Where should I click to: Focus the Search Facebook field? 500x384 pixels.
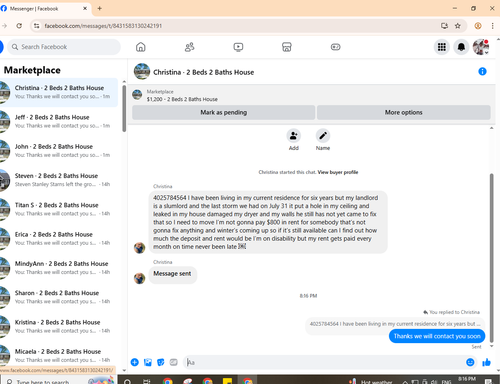tap(64, 47)
